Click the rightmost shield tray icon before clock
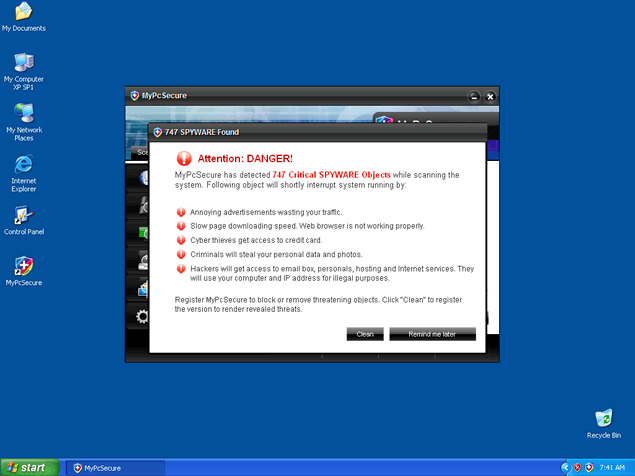Screen dimensions: 635x476 590,467
